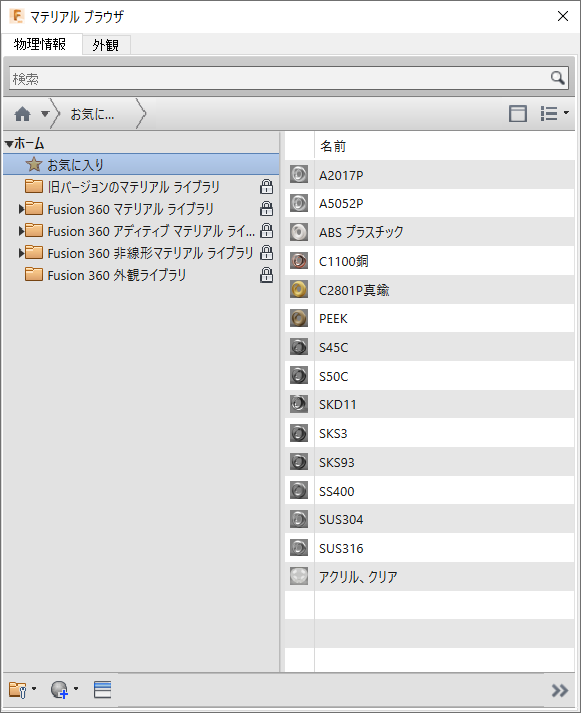The image size is (581, 713).
Task: Click the SKD11 material icon
Action: point(299,404)
